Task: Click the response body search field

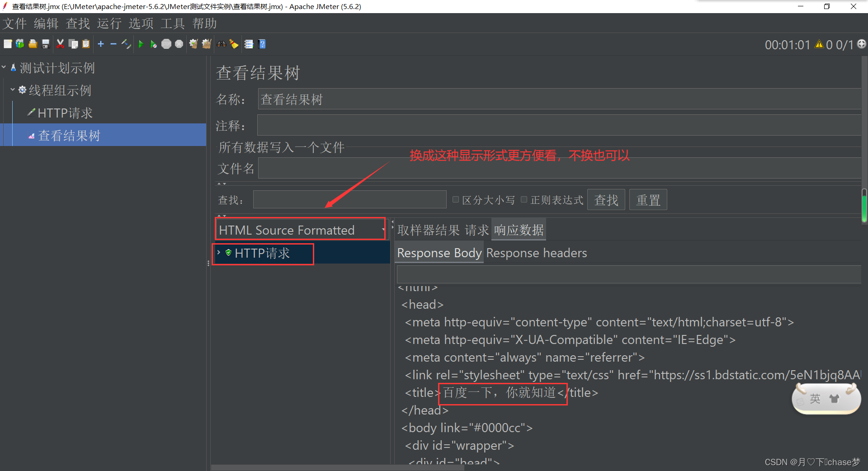Action: [x=629, y=274]
